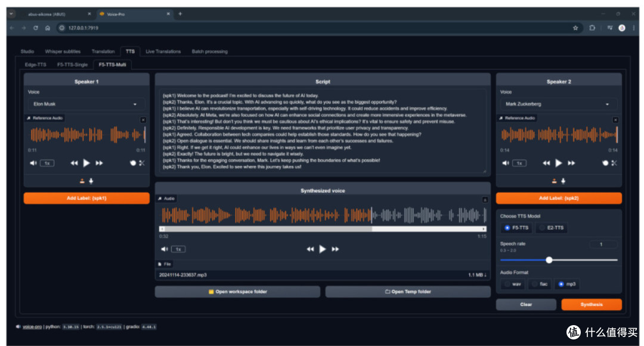Switch to the Studio tab
The image size is (644, 346).
tap(27, 51)
